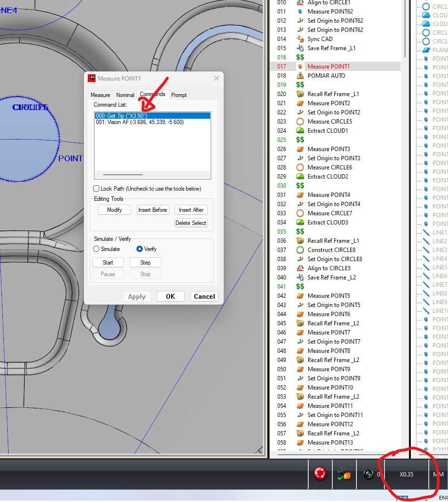Image resolution: width=448 pixels, height=502 pixels.
Task: Click the camera lens icon in status bar
Action: (368, 474)
